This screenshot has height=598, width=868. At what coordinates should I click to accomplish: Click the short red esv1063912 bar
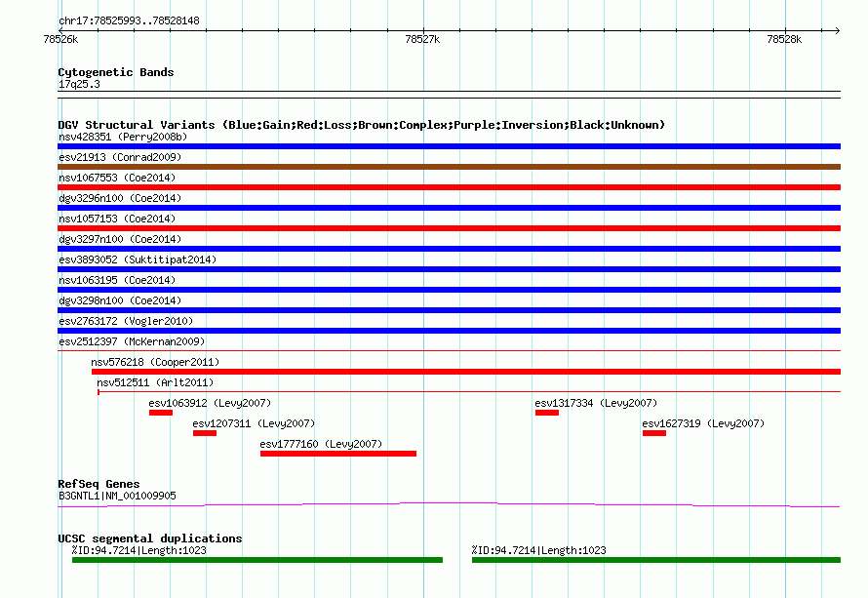tap(161, 413)
